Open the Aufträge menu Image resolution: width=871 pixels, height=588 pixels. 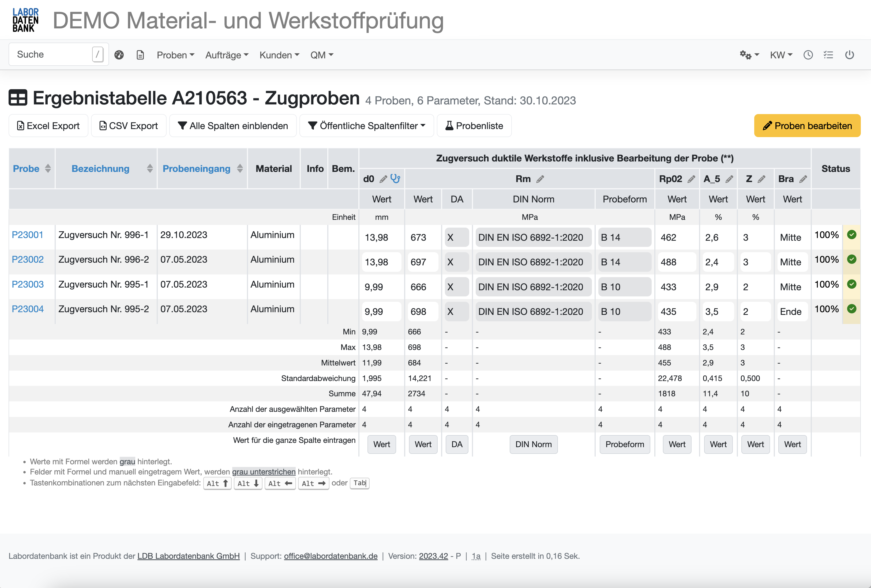[226, 55]
